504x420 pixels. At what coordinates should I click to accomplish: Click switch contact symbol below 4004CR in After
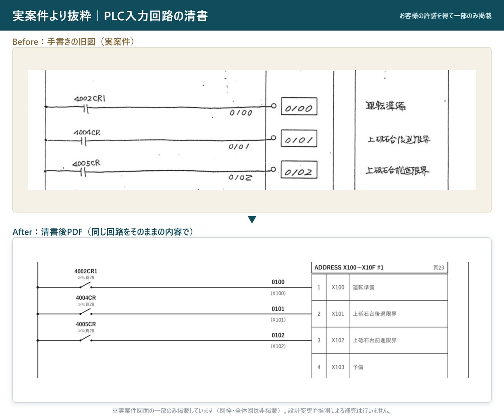pyautogui.click(x=86, y=312)
